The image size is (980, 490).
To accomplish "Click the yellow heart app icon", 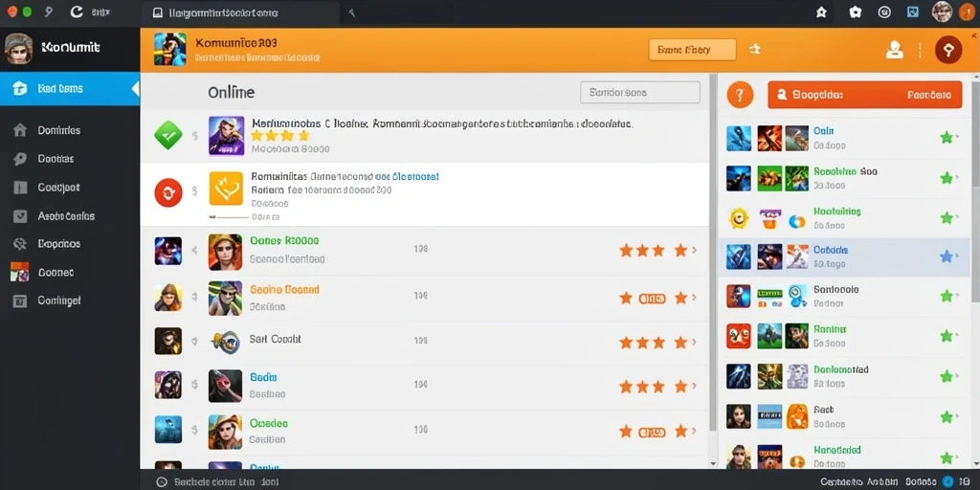I will point(226,189).
